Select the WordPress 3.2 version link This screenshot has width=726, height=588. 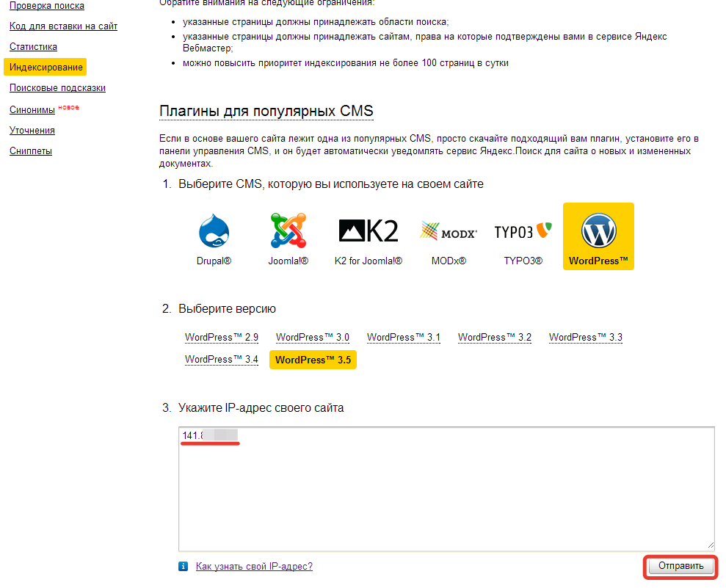coord(495,338)
